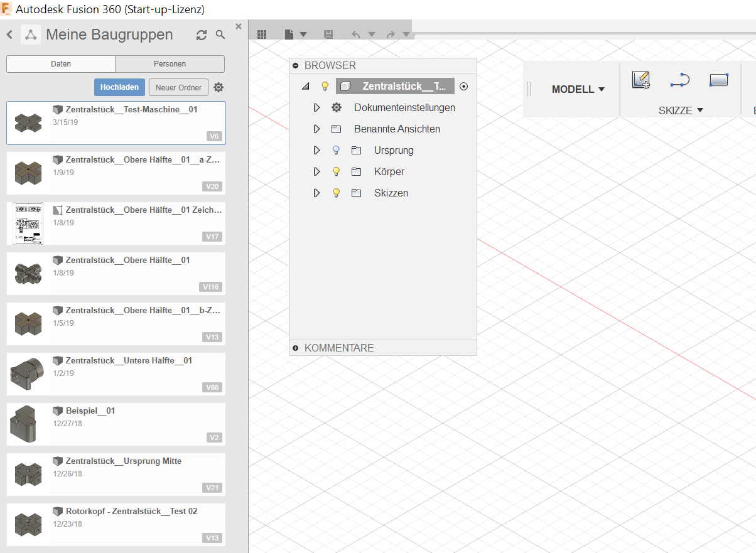The height and width of the screenshot is (553, 756).
Task: Expand the Dokumenteinstellungen node
Action: 317,107
